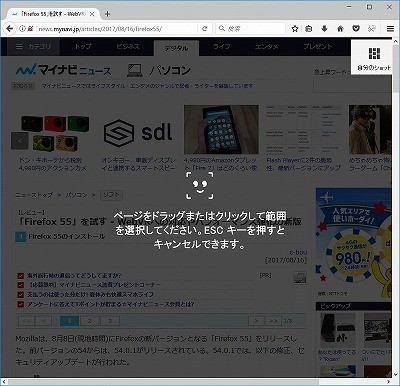Click the small thumbnail icon beside the PR label
400x386 pixels.
pyautogui.click(x=300, y=278)
